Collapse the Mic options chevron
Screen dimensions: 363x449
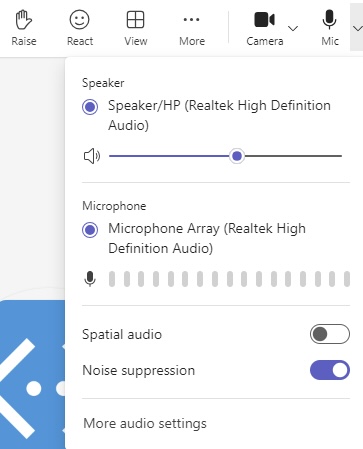[x=357, y=29]
